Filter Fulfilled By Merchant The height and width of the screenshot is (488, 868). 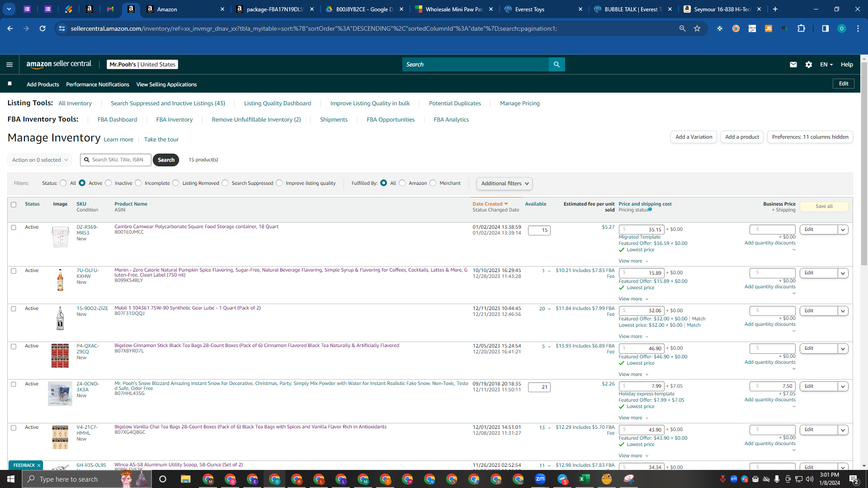[433, 183]
